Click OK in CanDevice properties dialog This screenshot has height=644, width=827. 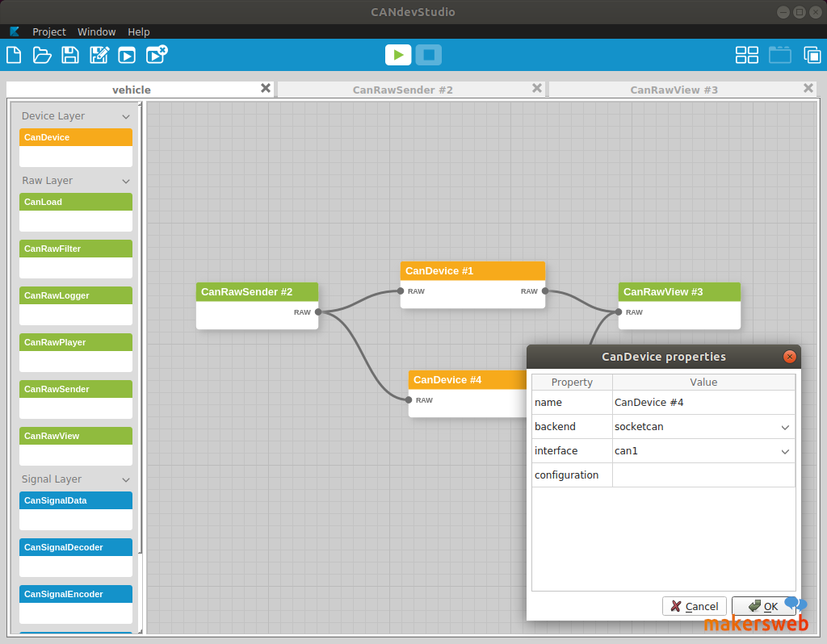[763, 606]
